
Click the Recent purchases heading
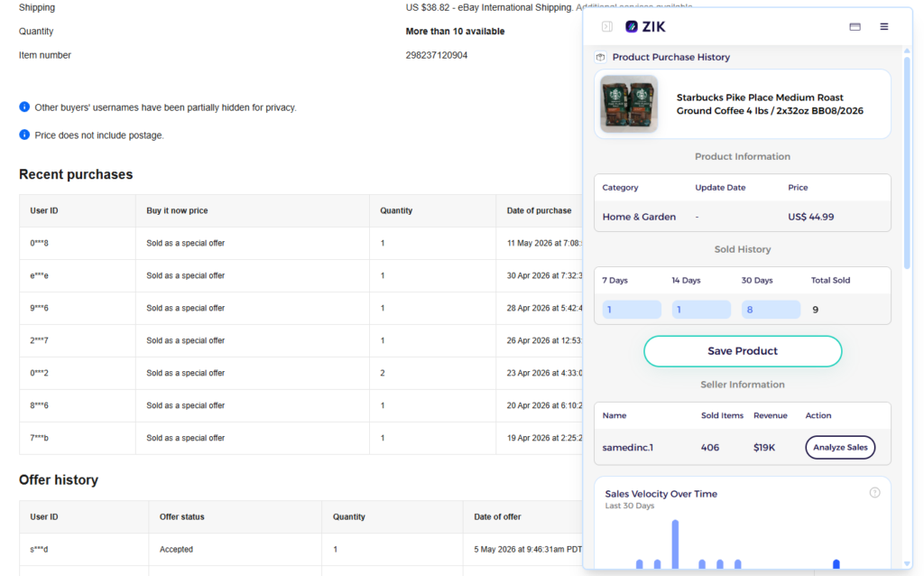tap(76, 174)
